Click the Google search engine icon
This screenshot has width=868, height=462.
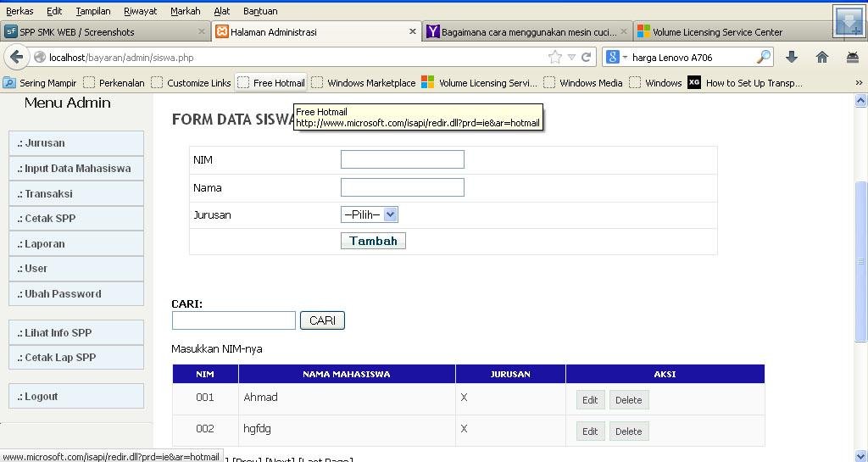click(613, 57)
